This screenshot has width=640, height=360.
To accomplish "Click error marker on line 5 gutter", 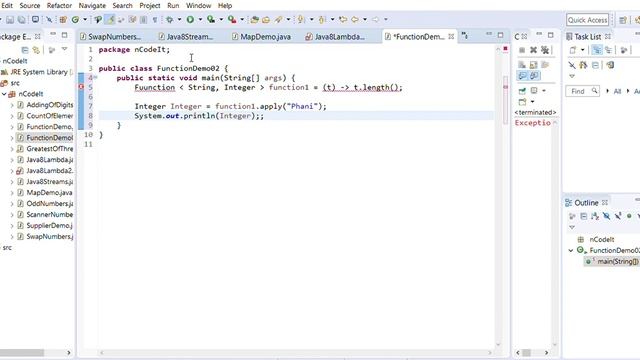I will click(x=81, y=87).
